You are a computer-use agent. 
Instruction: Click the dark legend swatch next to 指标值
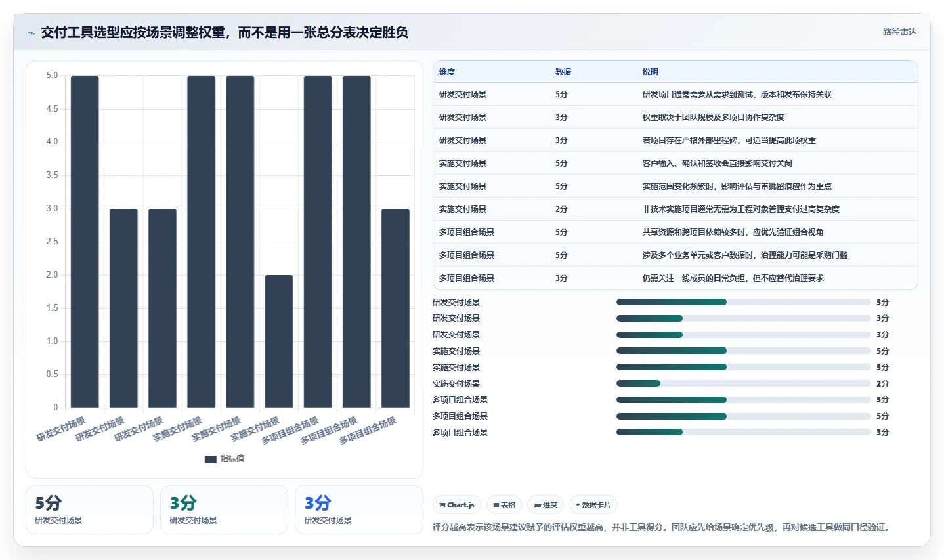click(211, 459)
